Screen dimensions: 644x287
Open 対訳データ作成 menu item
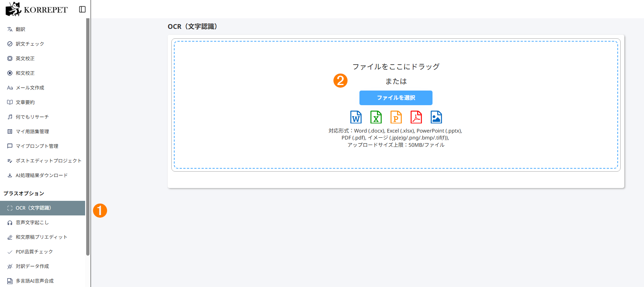pyautogui.click(x=42, y=267)
